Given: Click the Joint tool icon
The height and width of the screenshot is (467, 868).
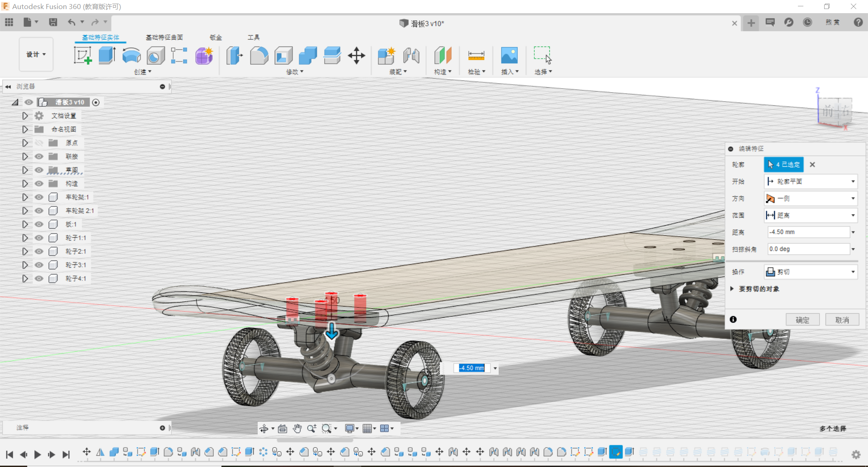Looking at the screenshot, I should point(411,56).
